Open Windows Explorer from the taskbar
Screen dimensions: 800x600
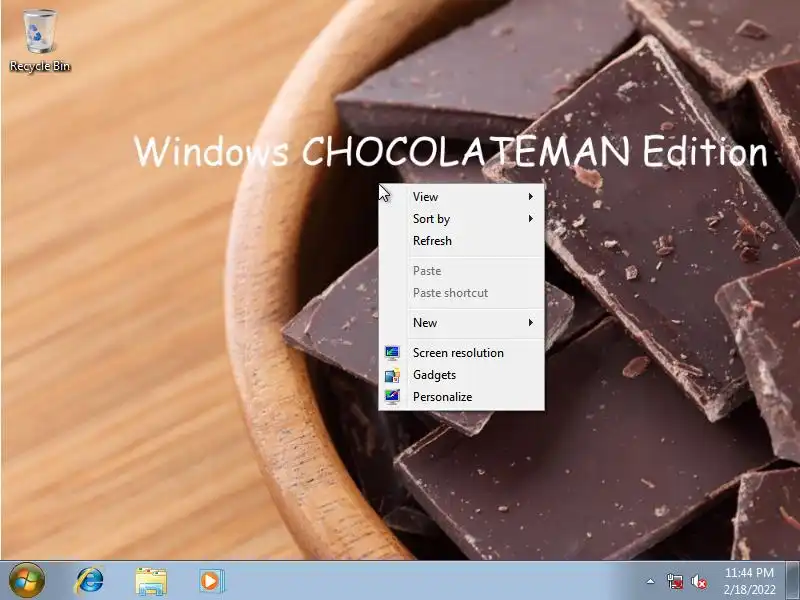[x=151, y=581]
